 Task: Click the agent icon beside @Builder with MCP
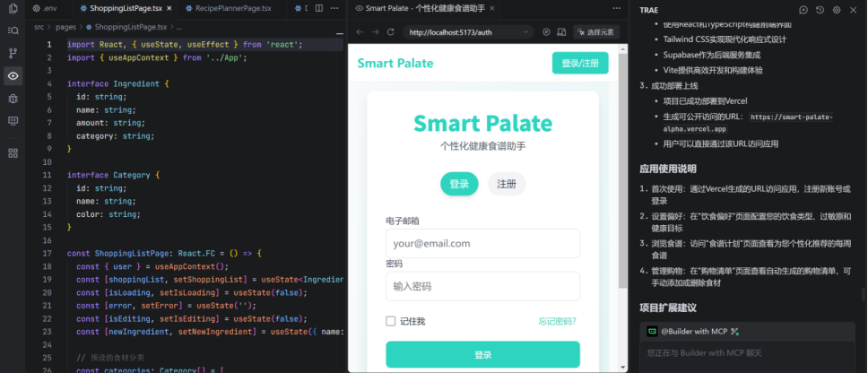pos(653,331)
